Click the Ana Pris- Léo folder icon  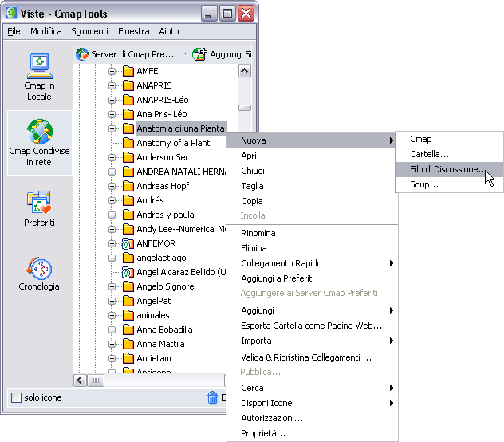(x=128, y=114)
